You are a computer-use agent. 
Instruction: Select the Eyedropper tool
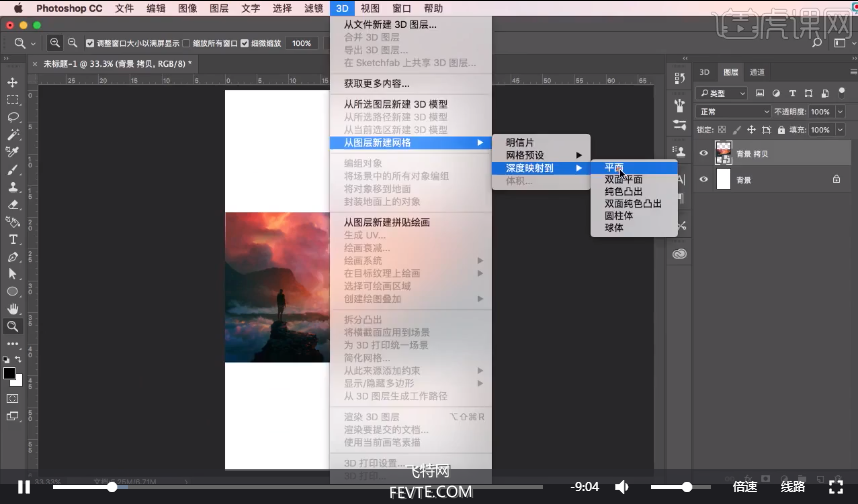(12, 152)
